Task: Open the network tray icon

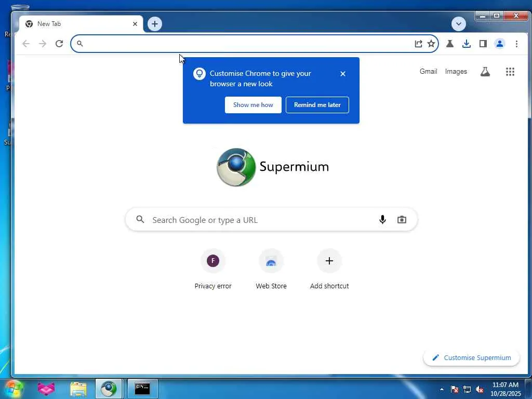Action: pyautogui.click(x=467, y=390)
